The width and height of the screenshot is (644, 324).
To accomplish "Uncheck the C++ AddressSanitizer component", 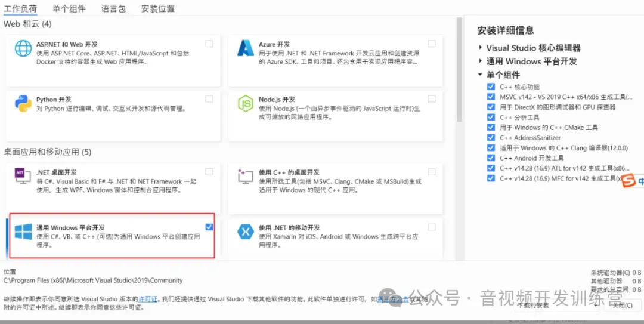I will coord(490,137).
